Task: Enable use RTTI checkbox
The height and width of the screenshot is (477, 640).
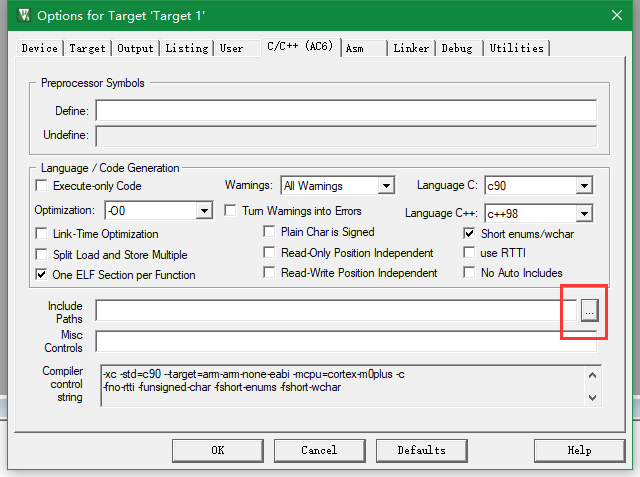Action: (x=469, y=253)
